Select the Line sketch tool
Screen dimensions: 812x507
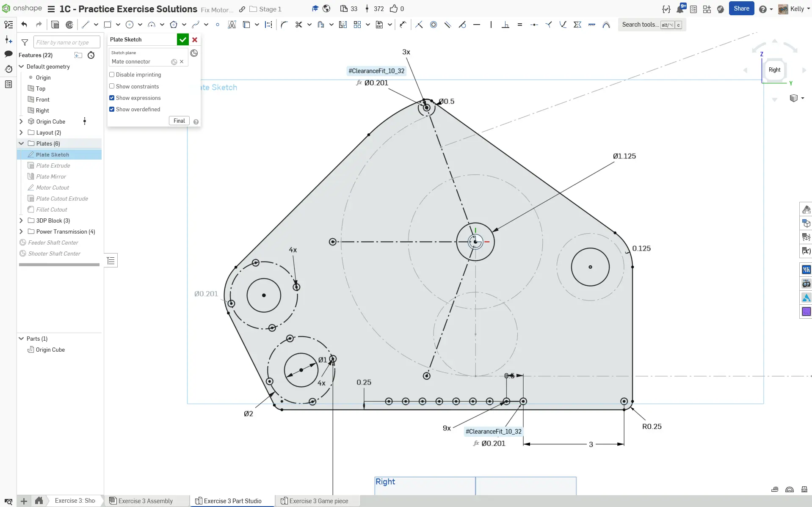tap(86, 25)
